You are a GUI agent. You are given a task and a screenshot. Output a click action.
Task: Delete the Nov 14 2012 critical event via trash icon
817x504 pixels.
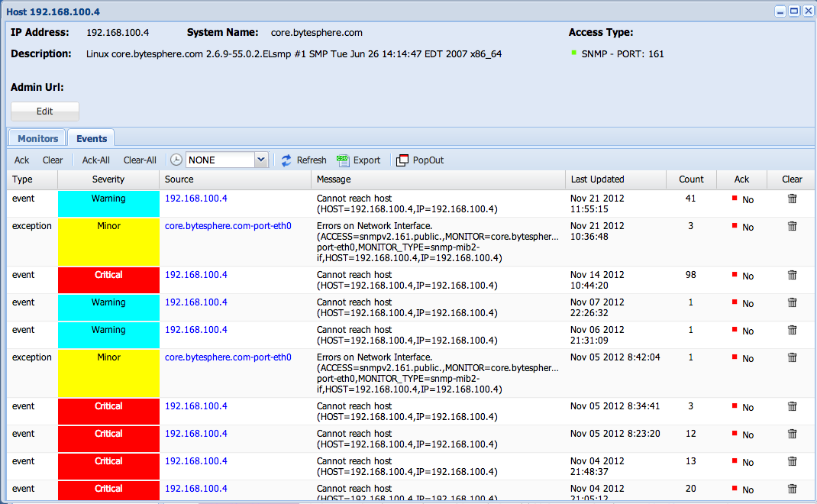[x=792, y=276]
